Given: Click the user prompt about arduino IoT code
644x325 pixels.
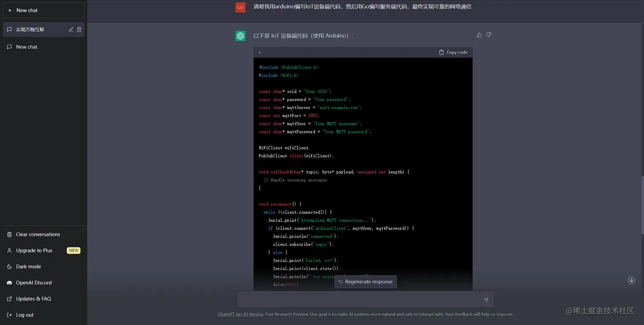Looking at the screenshot, I should coord(362,7).
